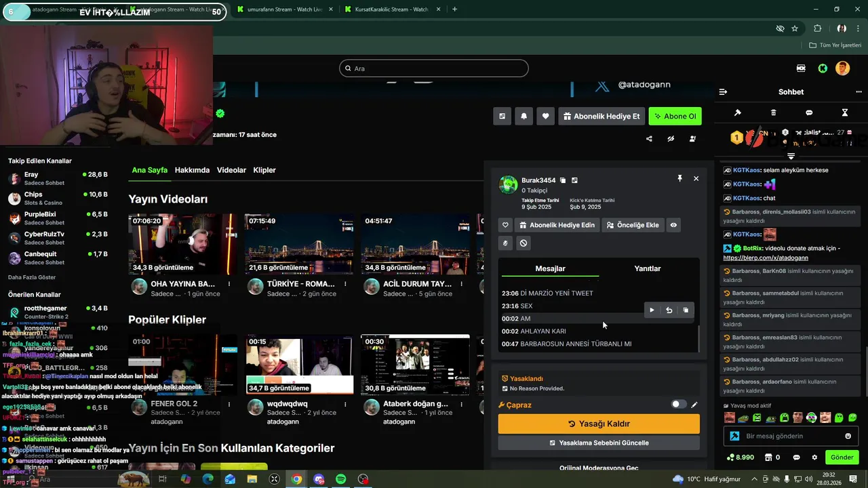
Task: Open the Hakkımda tab
Action: (192, 170)
